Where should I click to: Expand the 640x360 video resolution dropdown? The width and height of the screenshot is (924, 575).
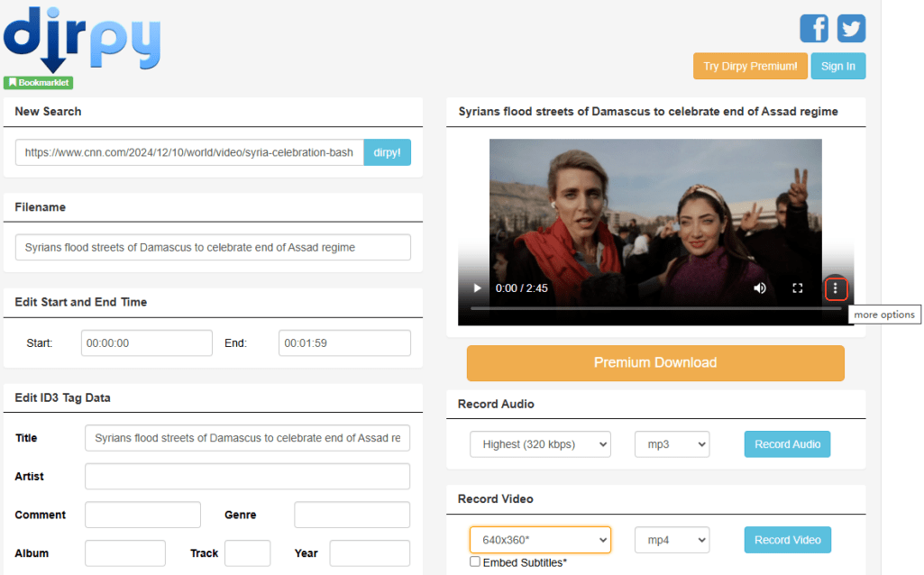click(540, 540)
